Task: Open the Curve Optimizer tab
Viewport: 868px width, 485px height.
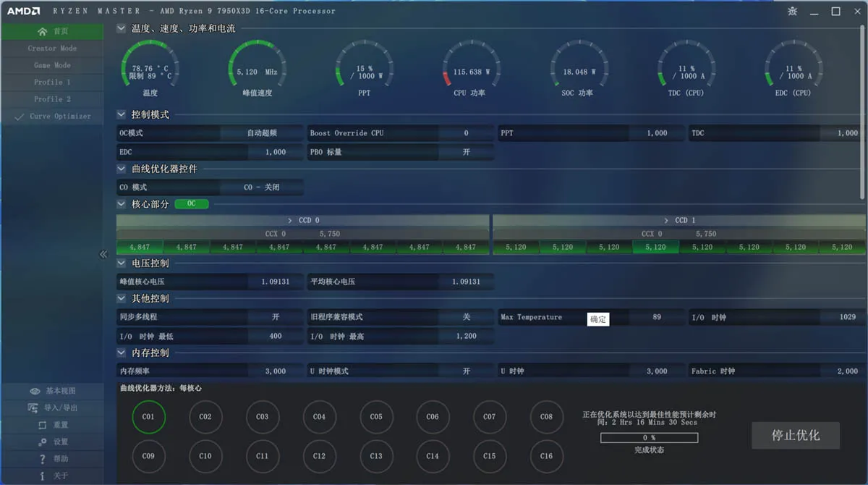Action: 52,117
